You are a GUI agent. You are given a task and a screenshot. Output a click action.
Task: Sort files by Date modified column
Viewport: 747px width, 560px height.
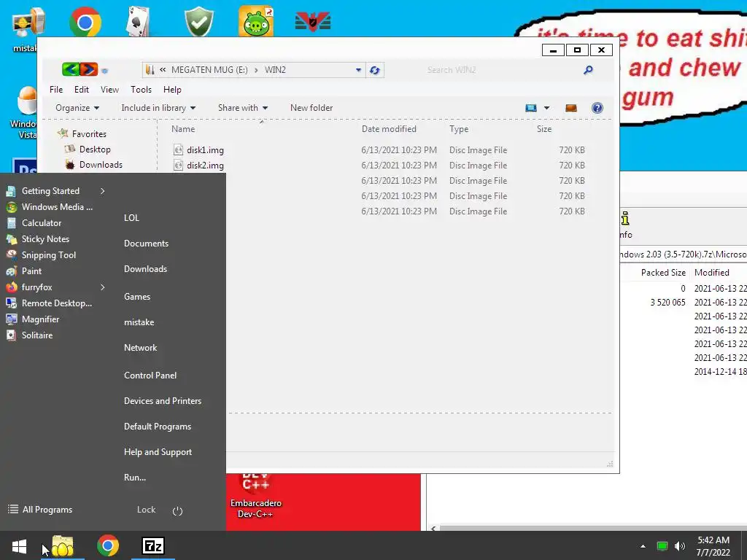coord(389,129)
